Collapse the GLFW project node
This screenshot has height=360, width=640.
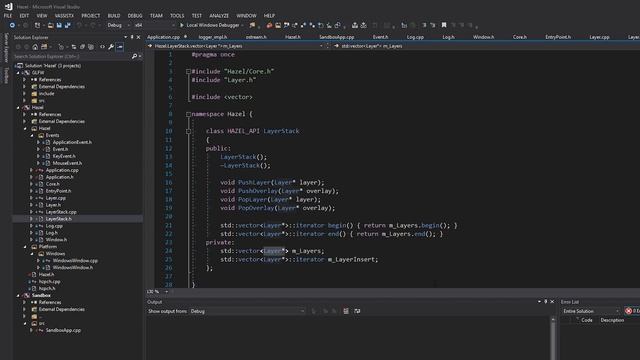pos(18,73)
